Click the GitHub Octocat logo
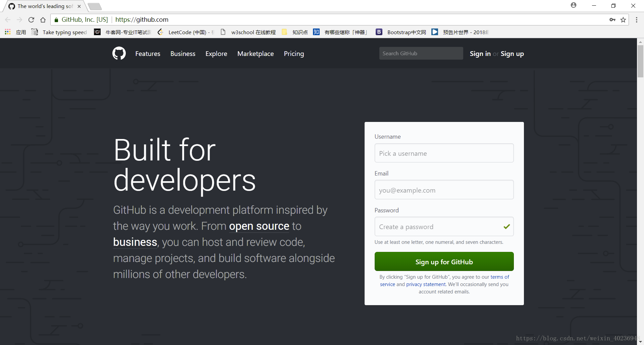 [119, 54]
